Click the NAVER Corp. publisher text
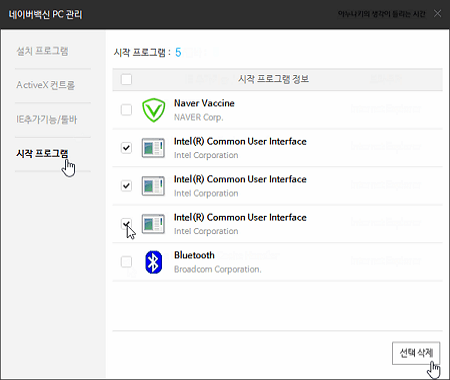 coord(199,117)
